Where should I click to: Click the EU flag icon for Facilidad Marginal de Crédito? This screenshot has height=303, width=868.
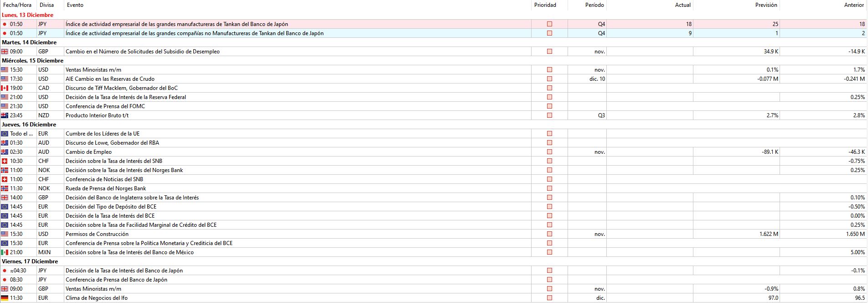tap(5, 225)
